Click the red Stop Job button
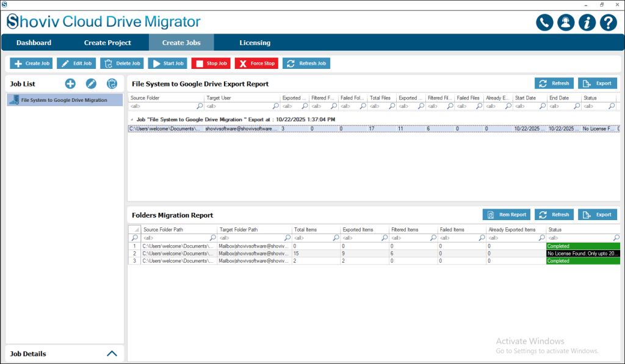This screenshot has height=364, width=625. [x=211, y=63]
